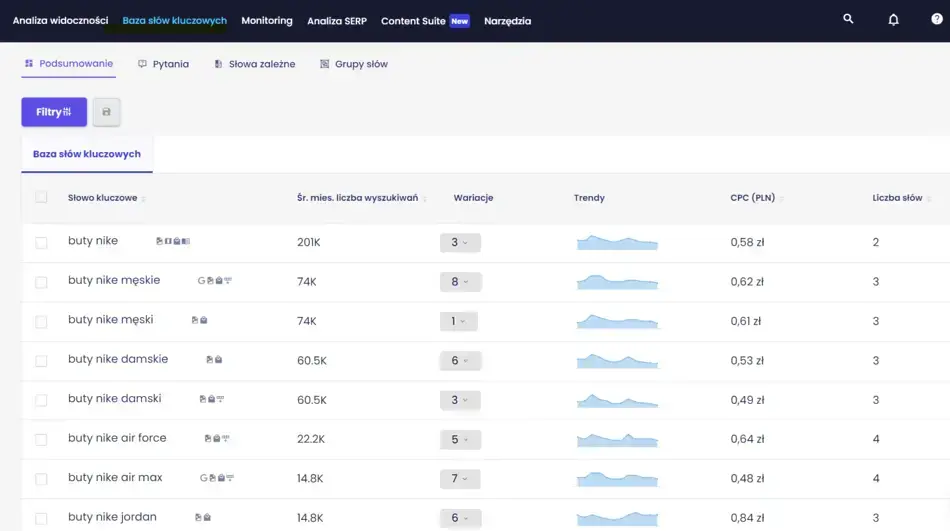Image resolution: width=950 pixels, height=531 pixels.
Task: Click SERP feature icons beside buty nike jordan
Action: (x=203, y=518)
